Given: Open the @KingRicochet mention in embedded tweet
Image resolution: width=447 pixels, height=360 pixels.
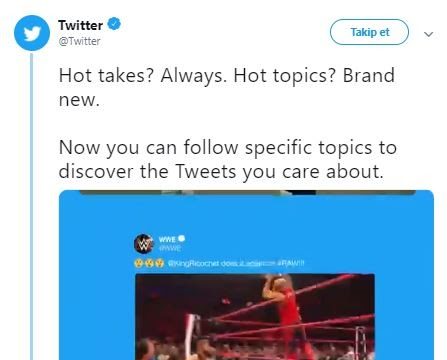Looking at the screenshot, I should (193, 263).
